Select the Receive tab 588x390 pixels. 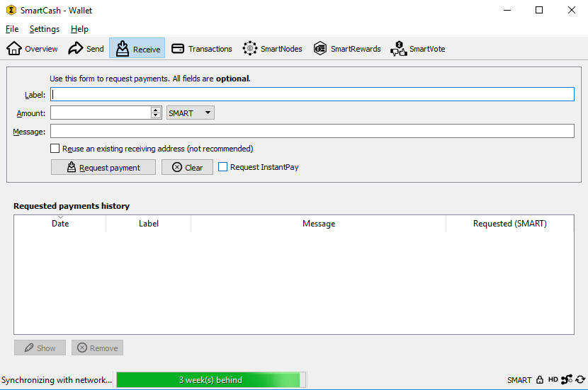137,49
